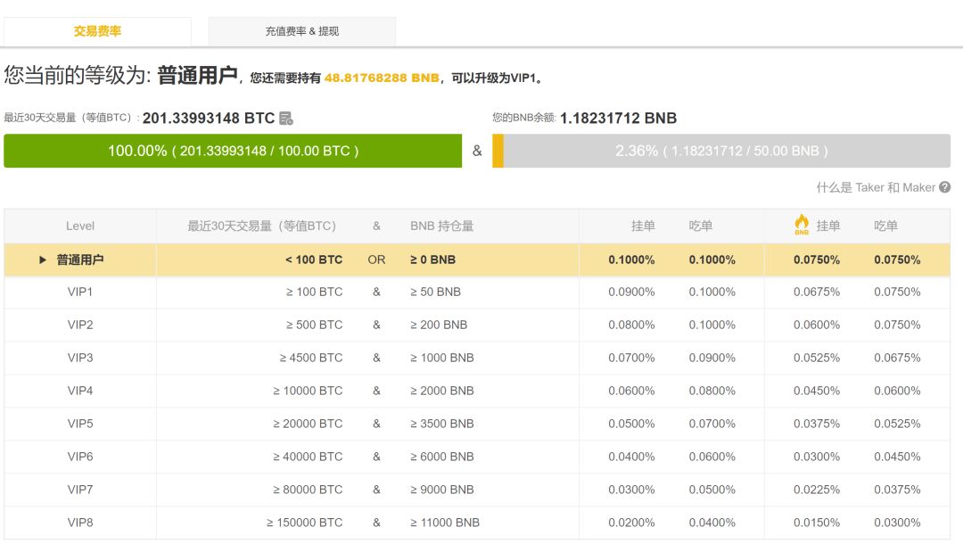Select the VIP3 level cell
Screen dimensions: 963x560
point(80,358)
